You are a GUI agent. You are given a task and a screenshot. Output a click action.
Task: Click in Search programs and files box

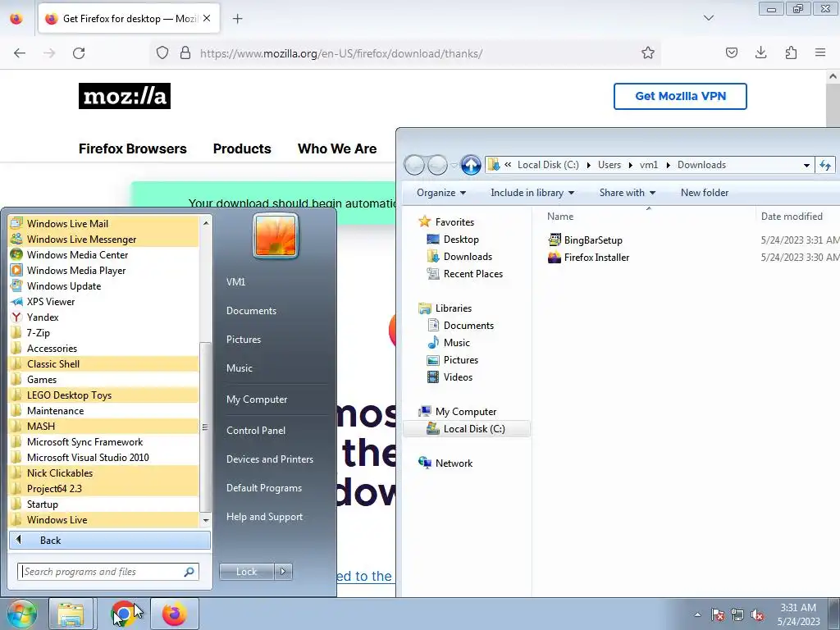click(x=108, y=572)
